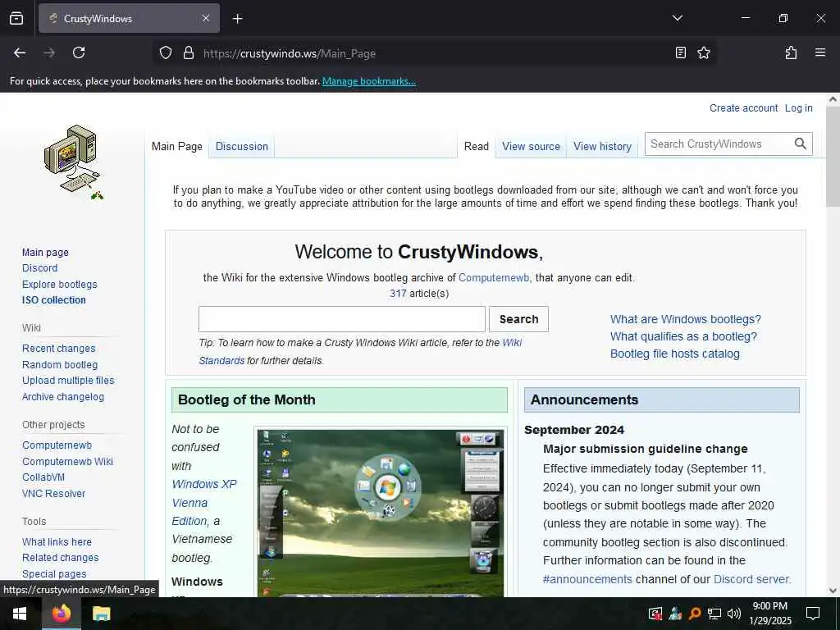Screen dimensions: 840x630
Task: Select the Main Page tab
Action: coord(177,146)
